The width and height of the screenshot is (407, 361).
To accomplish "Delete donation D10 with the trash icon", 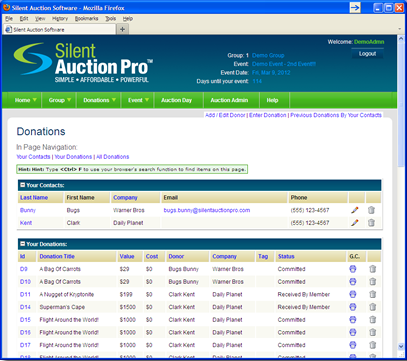I will tap(373, 282).
